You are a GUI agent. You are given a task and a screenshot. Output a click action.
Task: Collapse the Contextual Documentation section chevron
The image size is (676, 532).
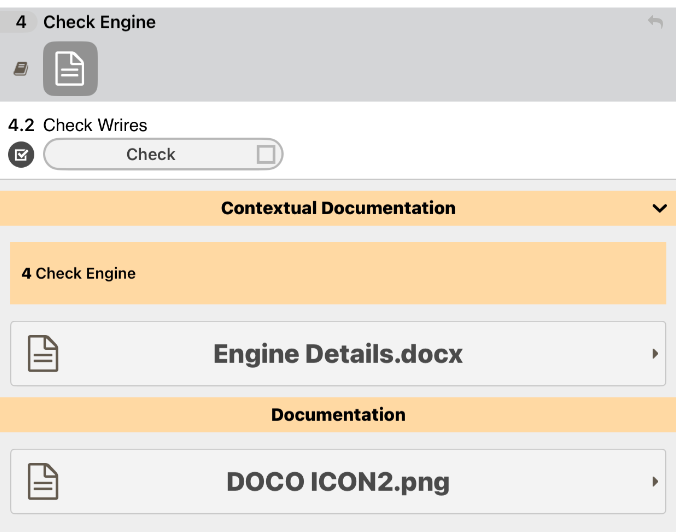pos(660,208)
